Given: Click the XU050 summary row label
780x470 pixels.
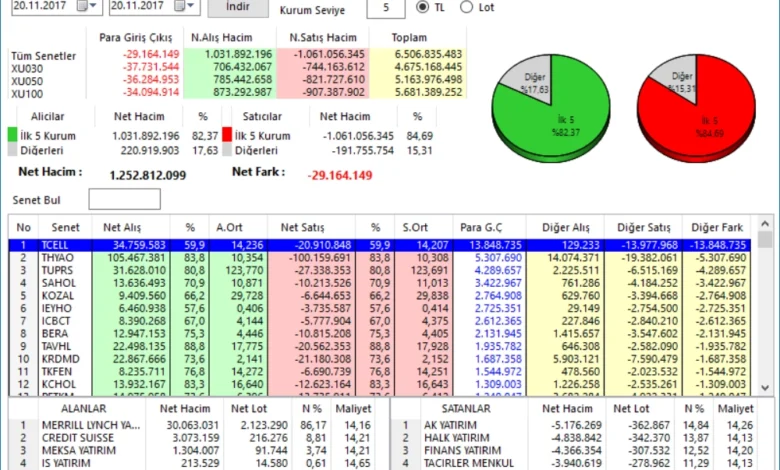Looking at the screenshot, I should pos(27,81).
